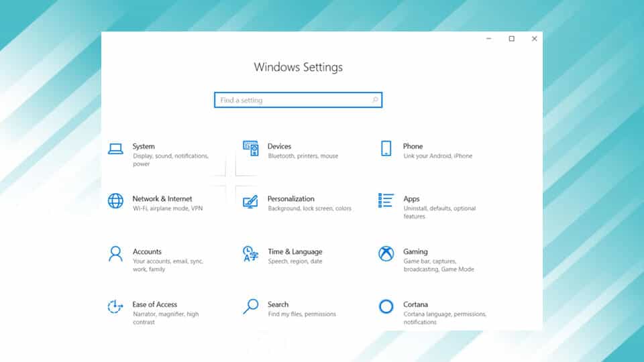Go to Devices settings label
Viewport: 644px width, 362px height.
tap(279, 146)
